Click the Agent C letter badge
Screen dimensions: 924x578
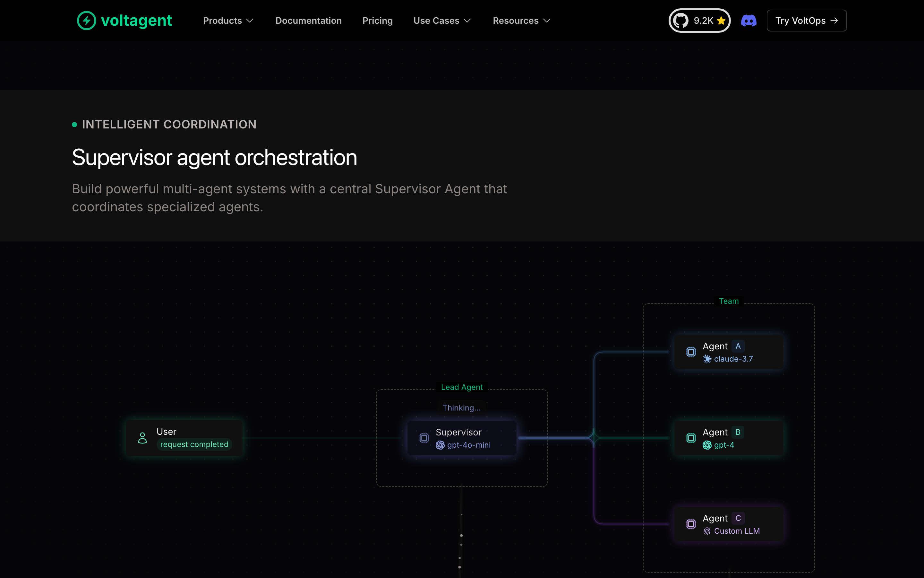[738, 518]
